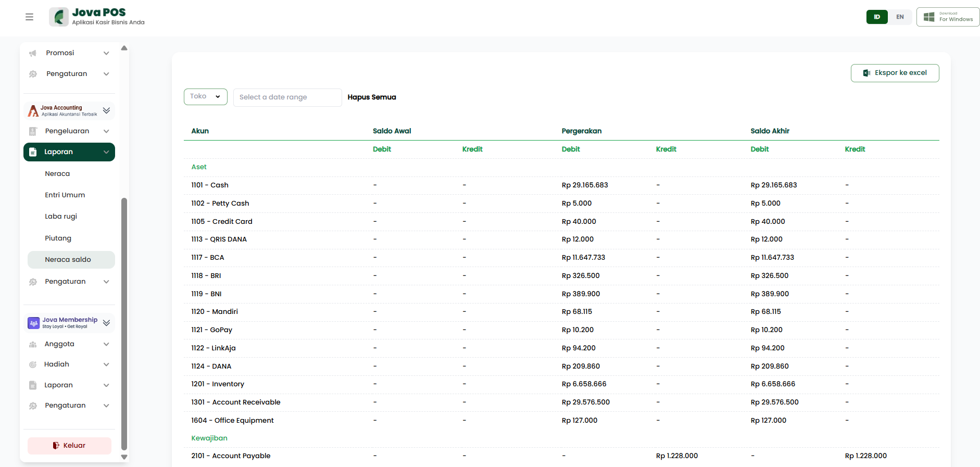
Task: Collapse the Jova Accounting section
Action: [x=106, y=110]
